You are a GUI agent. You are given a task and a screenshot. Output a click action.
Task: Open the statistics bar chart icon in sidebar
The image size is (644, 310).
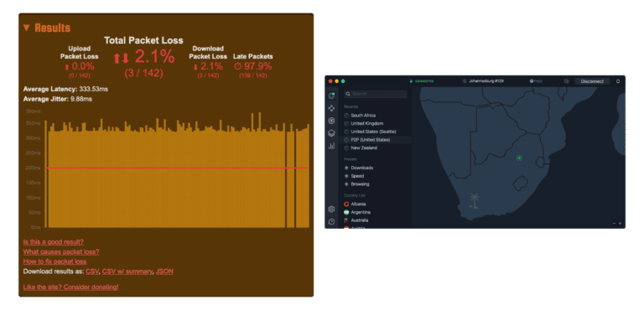[x=332, y=146]
